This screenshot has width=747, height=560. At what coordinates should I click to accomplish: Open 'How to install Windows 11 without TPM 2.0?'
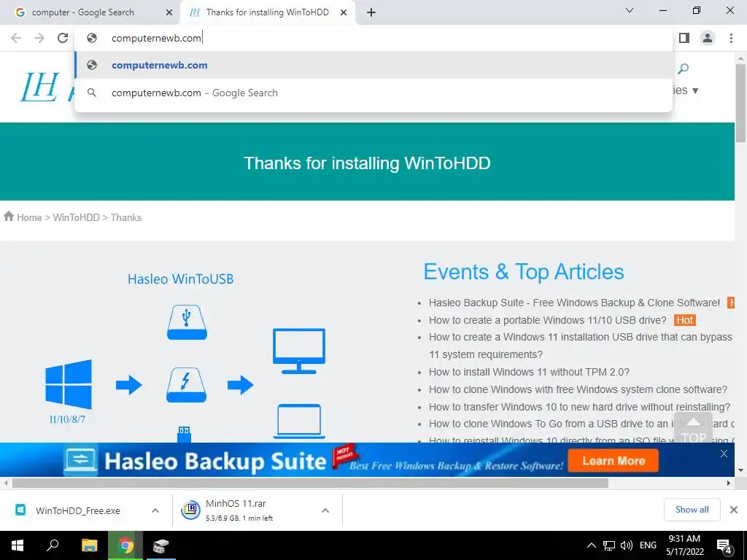tap(529, 372)
